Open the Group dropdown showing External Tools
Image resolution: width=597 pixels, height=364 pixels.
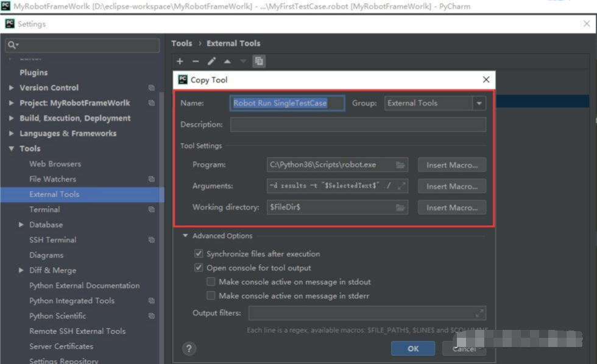click(x=479, y=103)
